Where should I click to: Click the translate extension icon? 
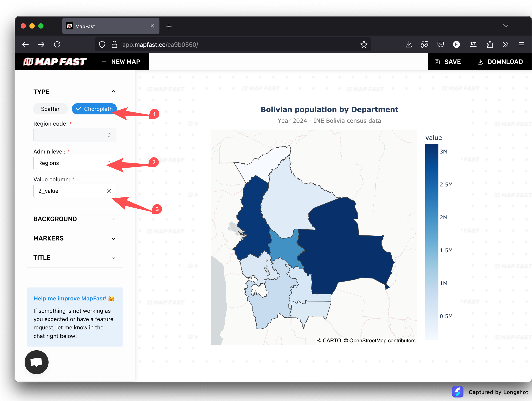pos(473,45)
